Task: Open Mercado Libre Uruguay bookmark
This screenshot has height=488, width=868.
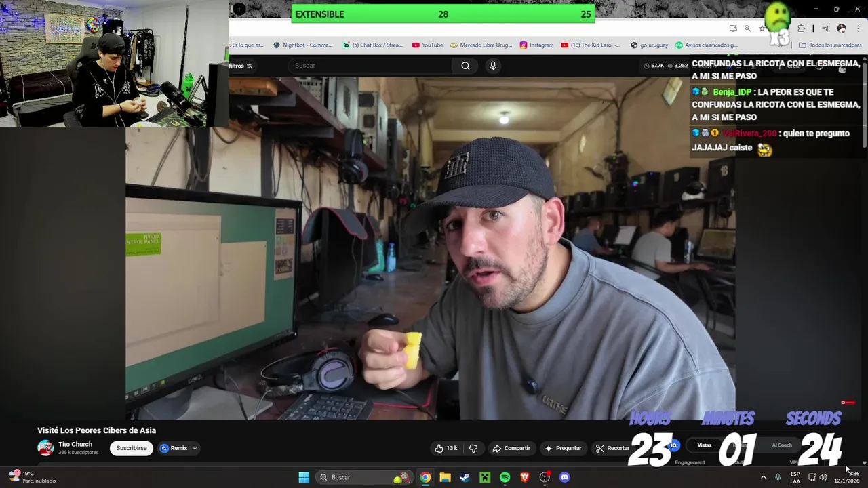Action: (481, 45)
